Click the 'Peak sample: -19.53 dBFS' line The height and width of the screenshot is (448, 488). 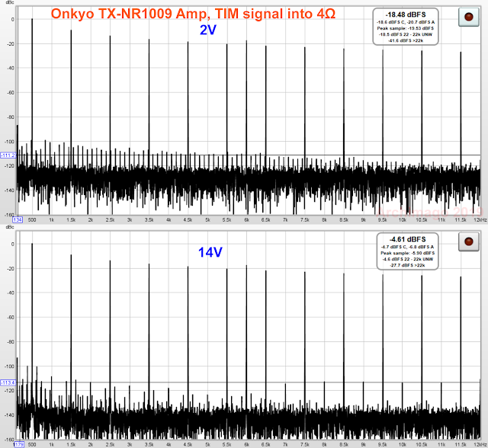[x=406, y=28]
